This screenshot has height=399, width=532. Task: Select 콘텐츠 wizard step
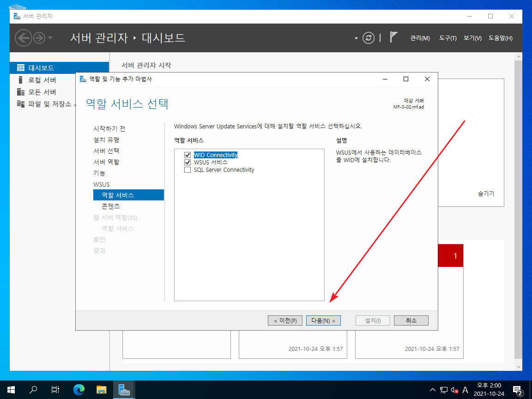(x=111, y=206)
